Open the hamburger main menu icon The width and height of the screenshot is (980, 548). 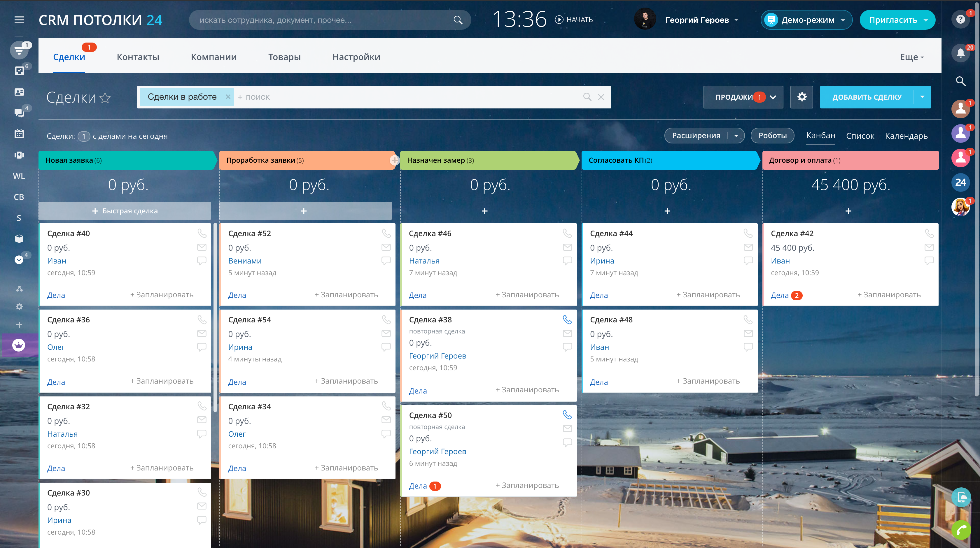(19, 20)
